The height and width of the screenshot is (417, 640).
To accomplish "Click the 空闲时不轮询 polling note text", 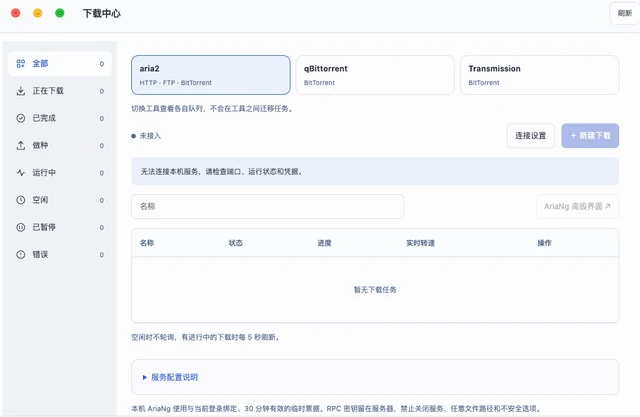I will point(205,337).
